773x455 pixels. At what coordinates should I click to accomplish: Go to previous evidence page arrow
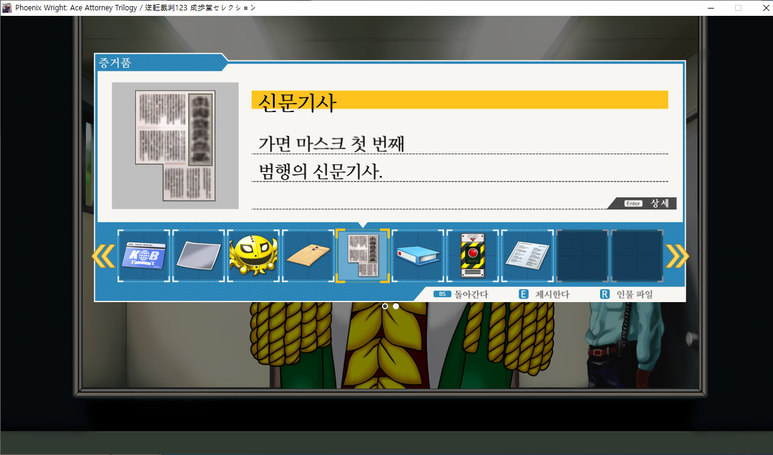104,256
